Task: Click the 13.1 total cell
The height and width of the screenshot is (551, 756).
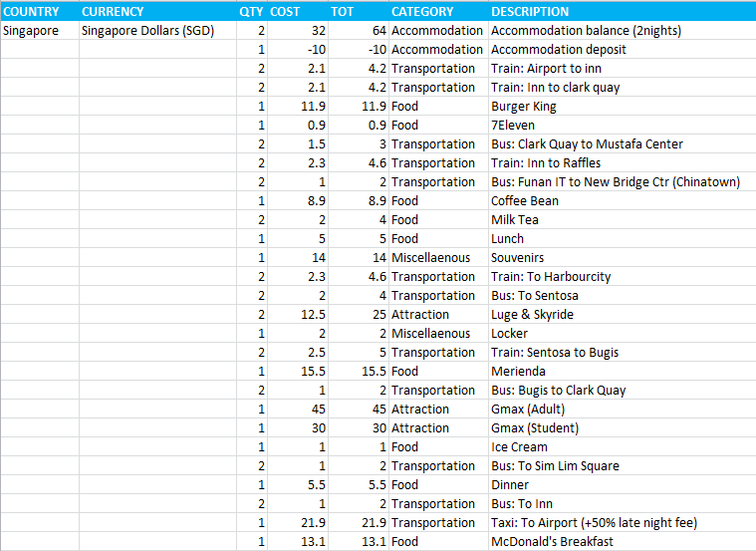Action: click(359, 541)
